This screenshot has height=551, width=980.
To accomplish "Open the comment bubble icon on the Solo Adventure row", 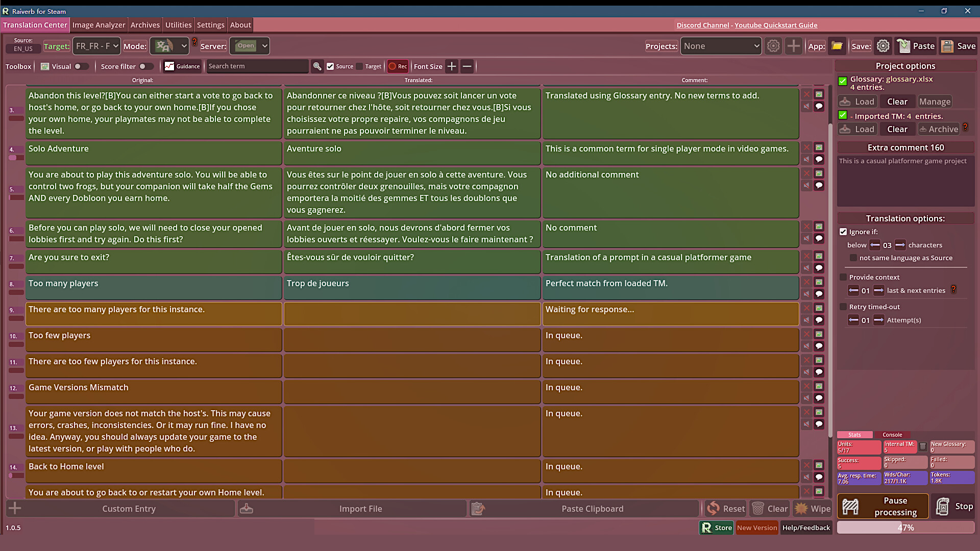I will [820, 159].
